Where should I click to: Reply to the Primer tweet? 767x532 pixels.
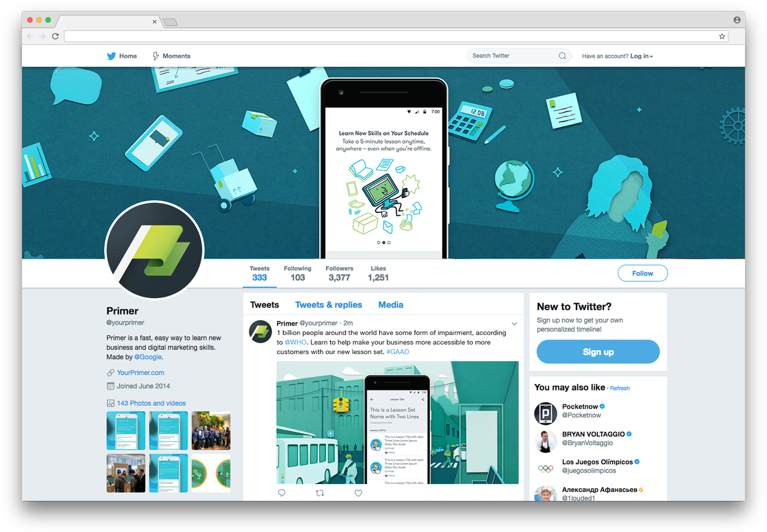282,493
